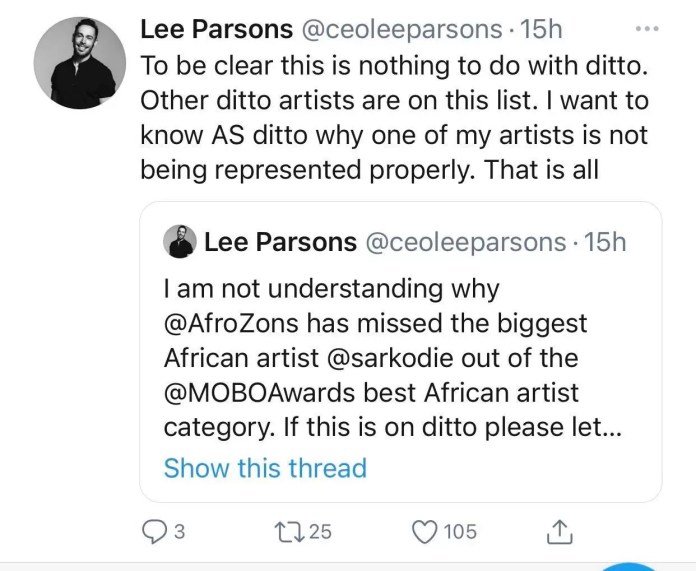Screen dimensions: 696x571
Task: Click the 3 replies count
Action: [178, 531]
